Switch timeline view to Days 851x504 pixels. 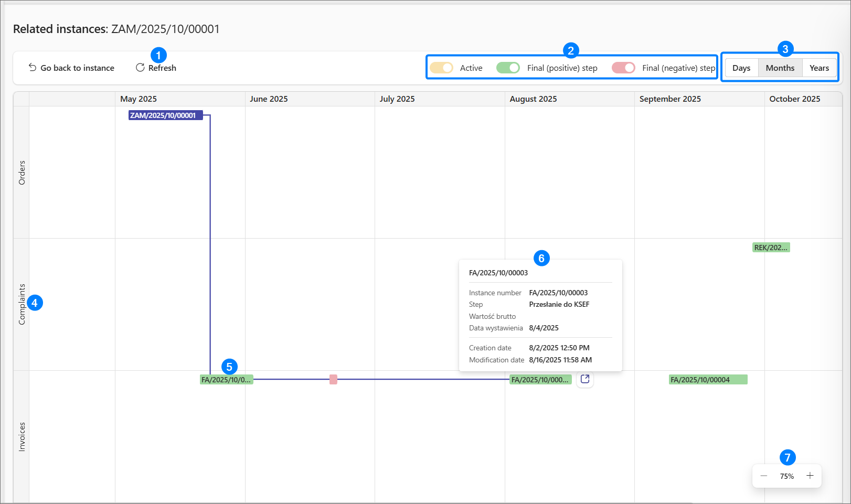point(741,68)
